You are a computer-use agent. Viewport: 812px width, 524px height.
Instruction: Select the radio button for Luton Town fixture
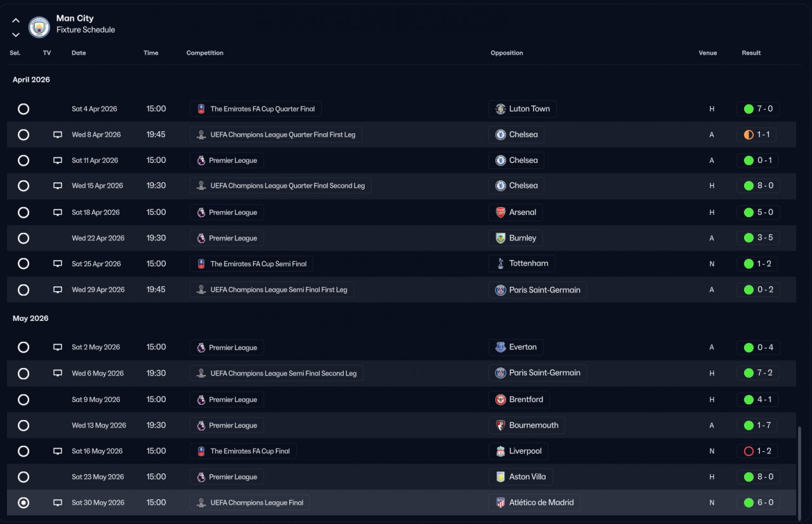click(23, 109)
